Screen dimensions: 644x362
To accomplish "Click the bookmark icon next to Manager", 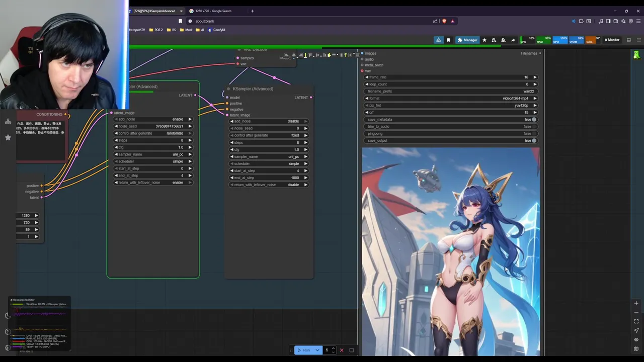I will [x=448, y=40].
